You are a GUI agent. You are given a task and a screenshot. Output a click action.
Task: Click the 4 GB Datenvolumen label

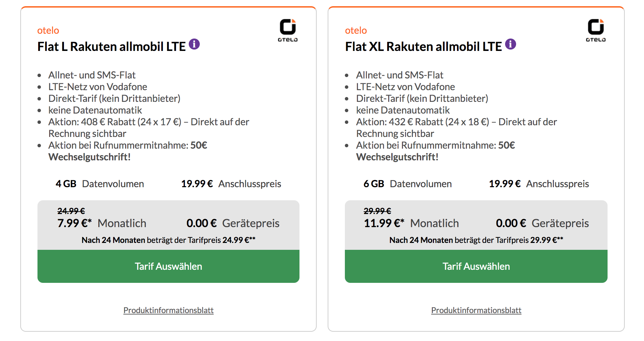100,184
